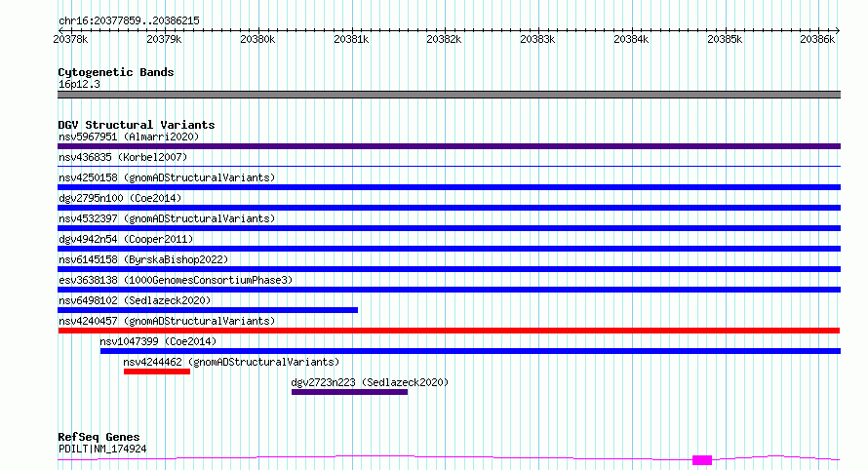Select the nsv436835 (Korbel2007) variant label
Screen dimensions: 868x470
point(123,157)
